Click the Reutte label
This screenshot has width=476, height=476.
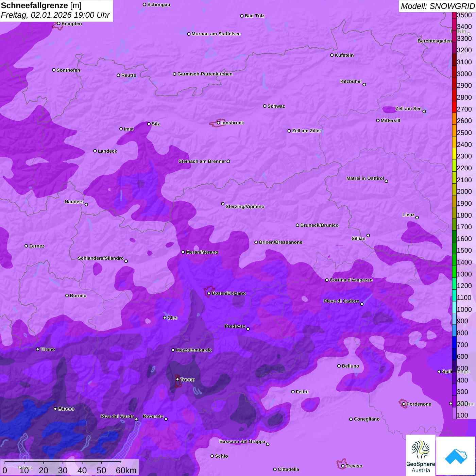click(129, 75)
